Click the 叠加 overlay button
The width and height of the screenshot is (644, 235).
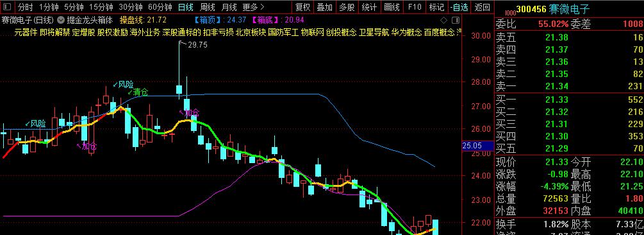click(x=325, y=7)
